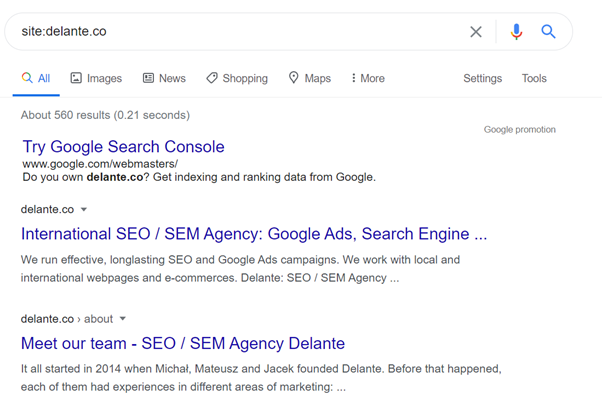Click the Shopping tab tag icon

(212, 78)
